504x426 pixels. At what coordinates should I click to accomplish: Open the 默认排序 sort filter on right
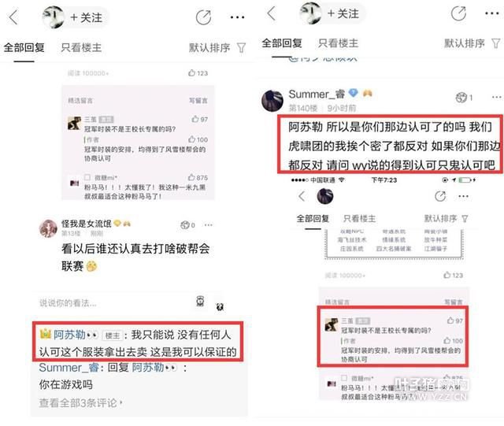click(472, 43)
